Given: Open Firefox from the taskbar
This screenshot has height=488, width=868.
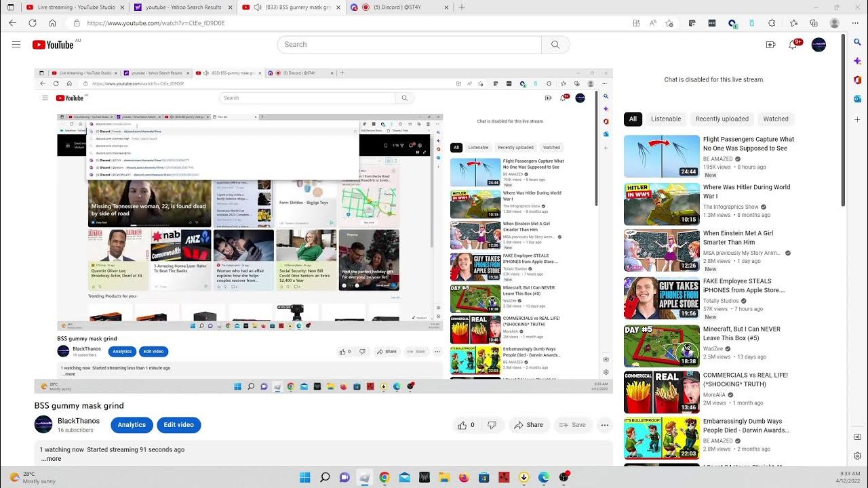Looking at the screenshot, I should coord(464,477).
